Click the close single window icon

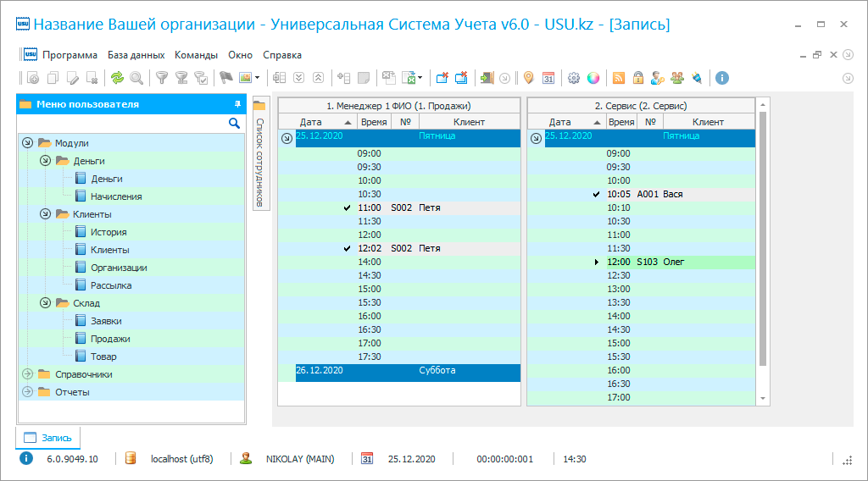click(442, 78)
